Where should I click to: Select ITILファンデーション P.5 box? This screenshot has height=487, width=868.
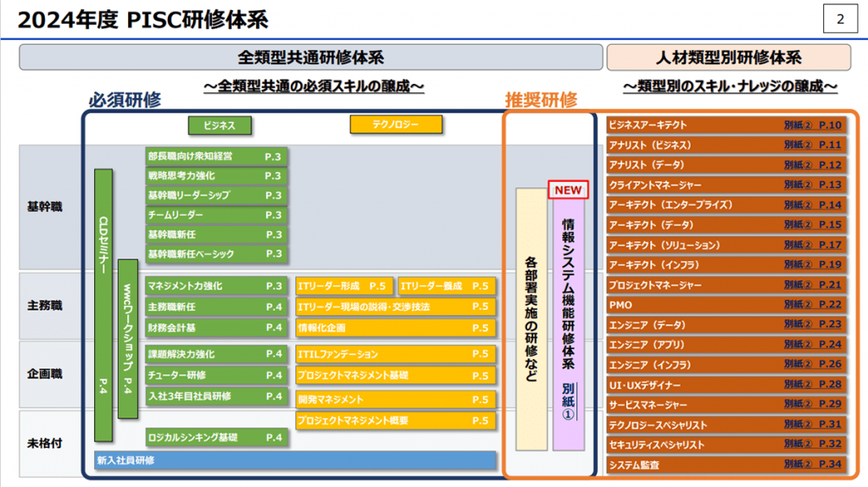pos(395,354)
